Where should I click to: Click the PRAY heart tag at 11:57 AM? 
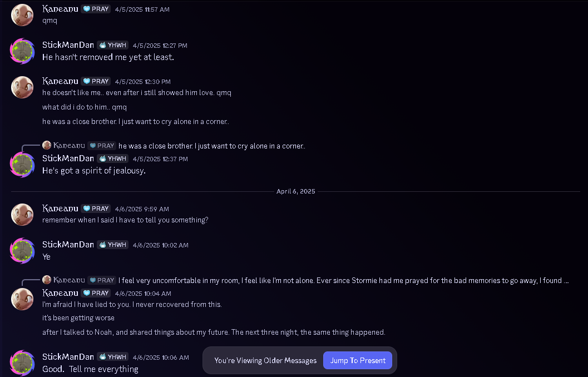coord(96,9)
